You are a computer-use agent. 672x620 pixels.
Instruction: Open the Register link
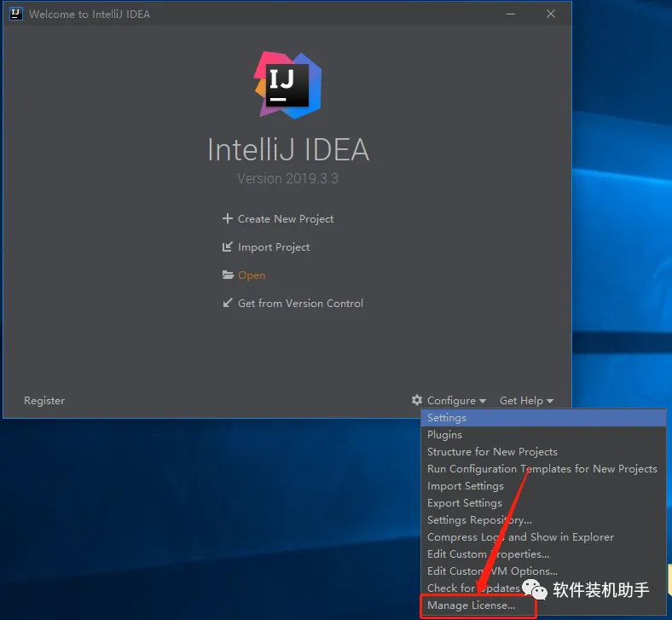(44, 401)
